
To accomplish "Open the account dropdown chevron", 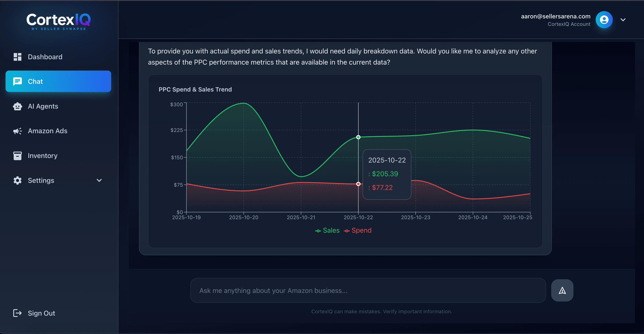I will [x=623, y=20].
